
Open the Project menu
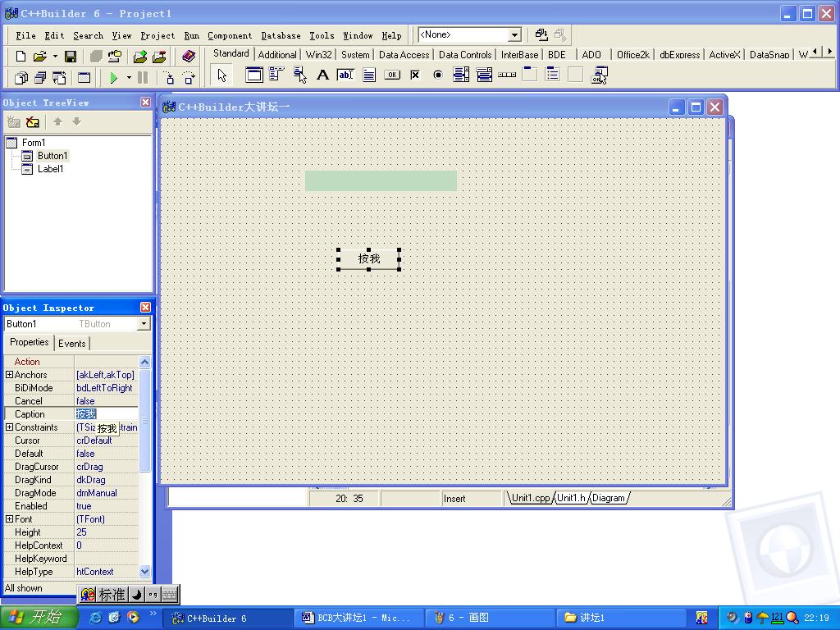tap(157, 36)
